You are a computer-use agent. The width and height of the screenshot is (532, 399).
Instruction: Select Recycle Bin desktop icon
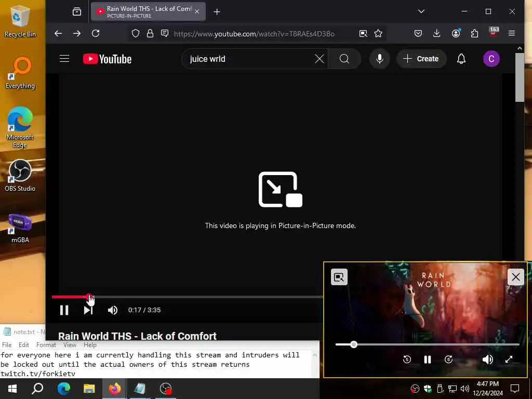(20, 21)
